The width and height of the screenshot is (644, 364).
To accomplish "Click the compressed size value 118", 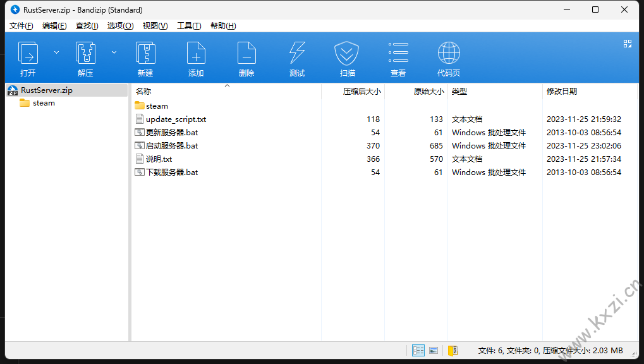I will 373,119.
